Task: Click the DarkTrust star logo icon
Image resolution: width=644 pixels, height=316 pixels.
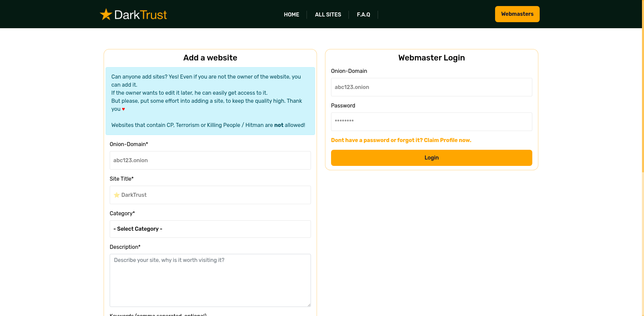Action: (105, 14)
